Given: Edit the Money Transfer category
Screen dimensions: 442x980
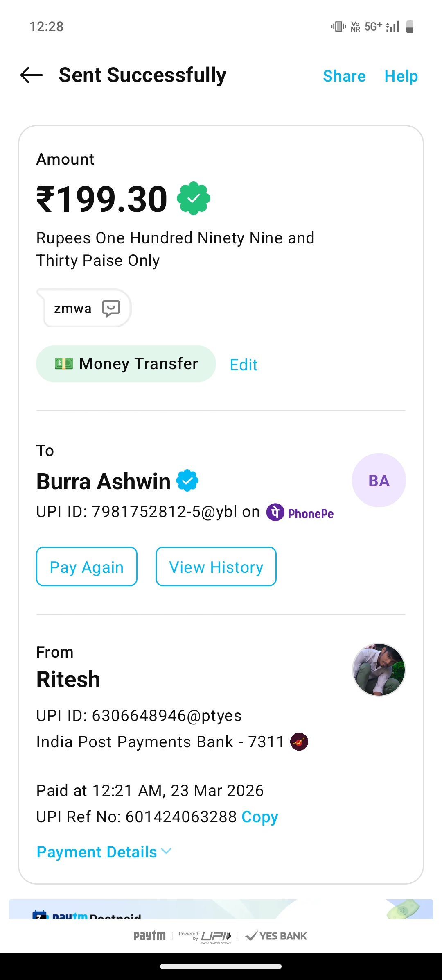Looking at the screenshot, I should [244, 365].
